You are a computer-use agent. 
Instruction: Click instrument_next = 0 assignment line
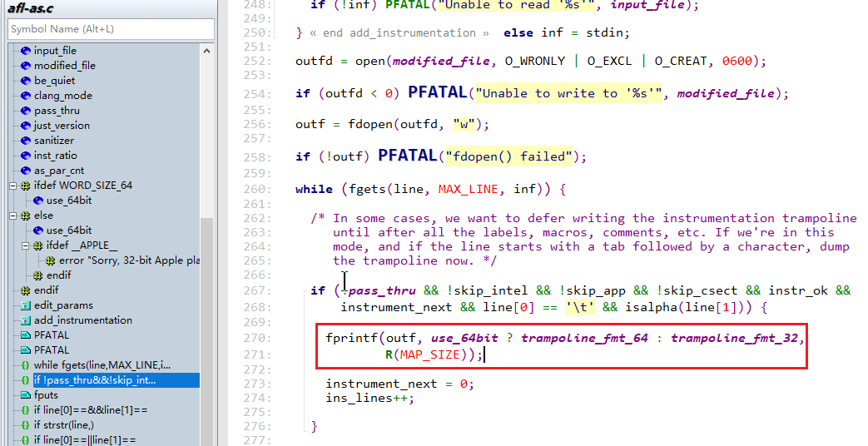399,384
